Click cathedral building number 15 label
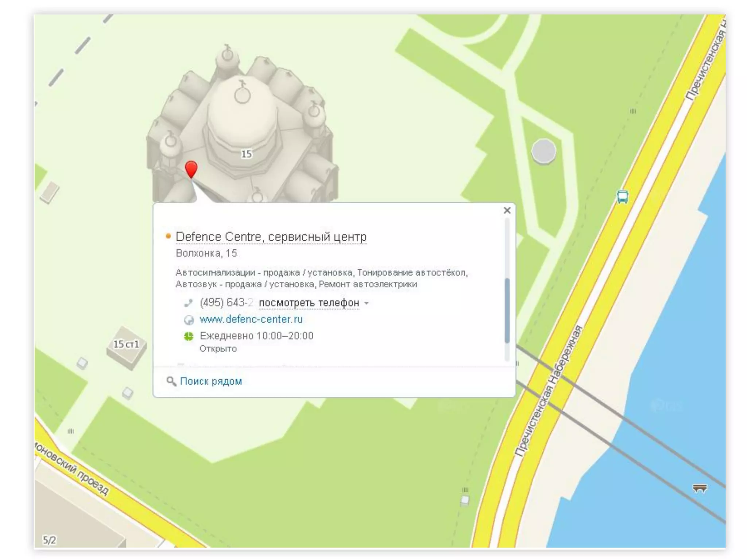The width and height of the screenshot is (747, 560). 246,154
